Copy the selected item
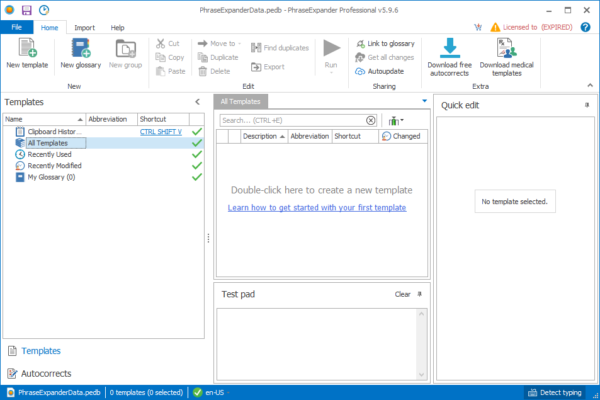Image resolution: width=600 pixels, height=400 pixels. point(170,57)
